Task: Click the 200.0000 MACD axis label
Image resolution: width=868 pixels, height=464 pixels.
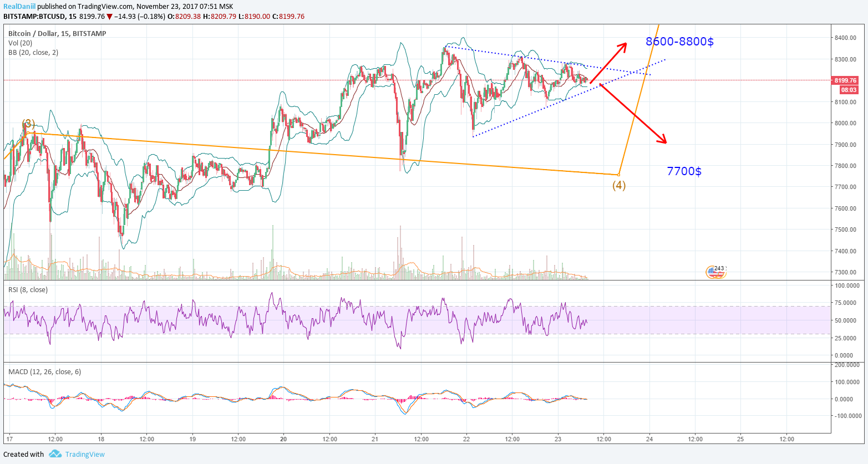Action: pos(847,365)
